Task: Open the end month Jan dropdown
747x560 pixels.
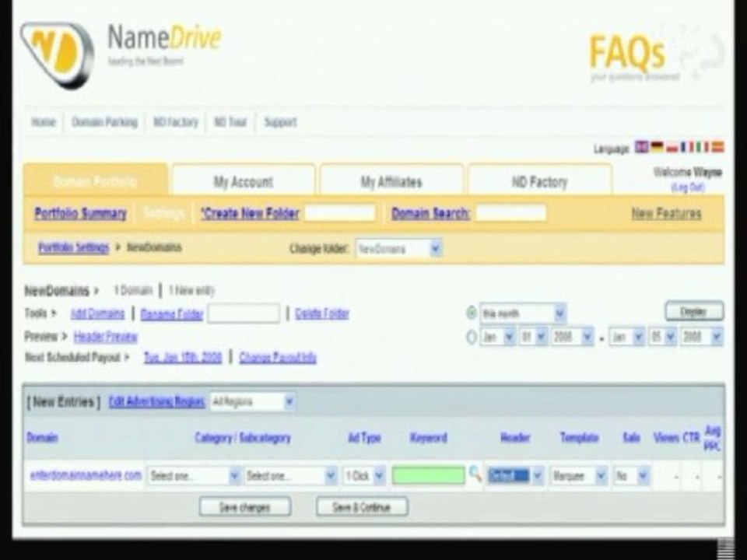Action: (x=627, y=337)
